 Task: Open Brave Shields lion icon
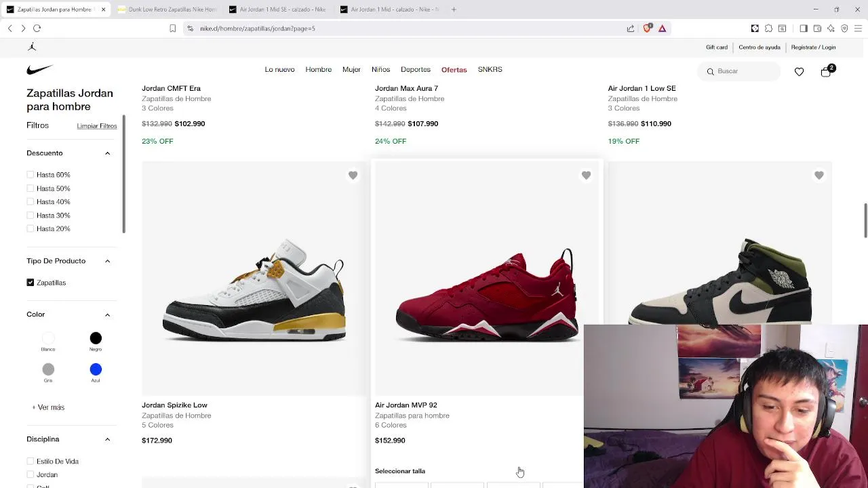pyautogui.click(x=647, y=28)
